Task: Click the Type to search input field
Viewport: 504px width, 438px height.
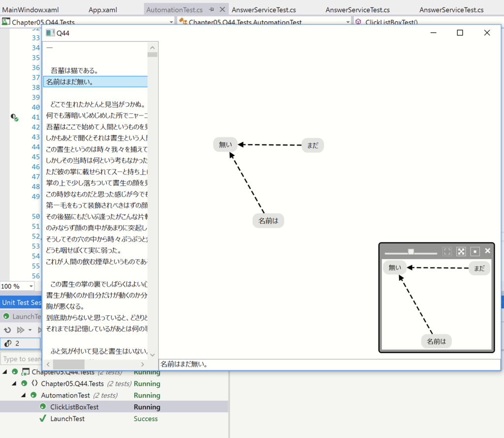Action: (x=21, y=359)
